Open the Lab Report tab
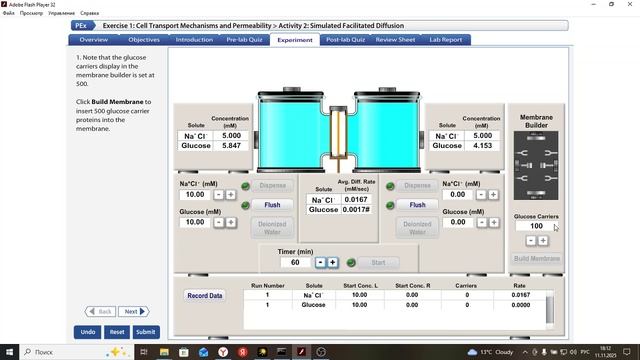Viewport: 640px width, 360px height. pyautogui.click(x=446, y=40)
